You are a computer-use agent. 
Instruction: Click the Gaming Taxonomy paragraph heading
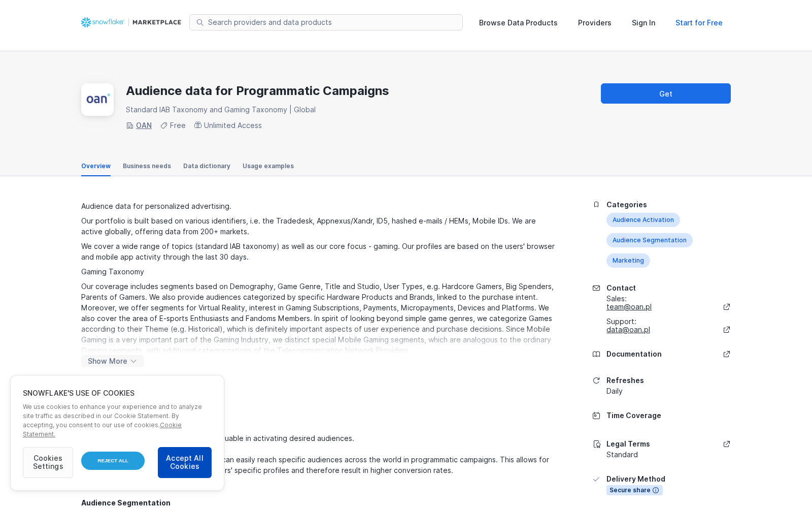pyautogui.click(x=113, y=272)
